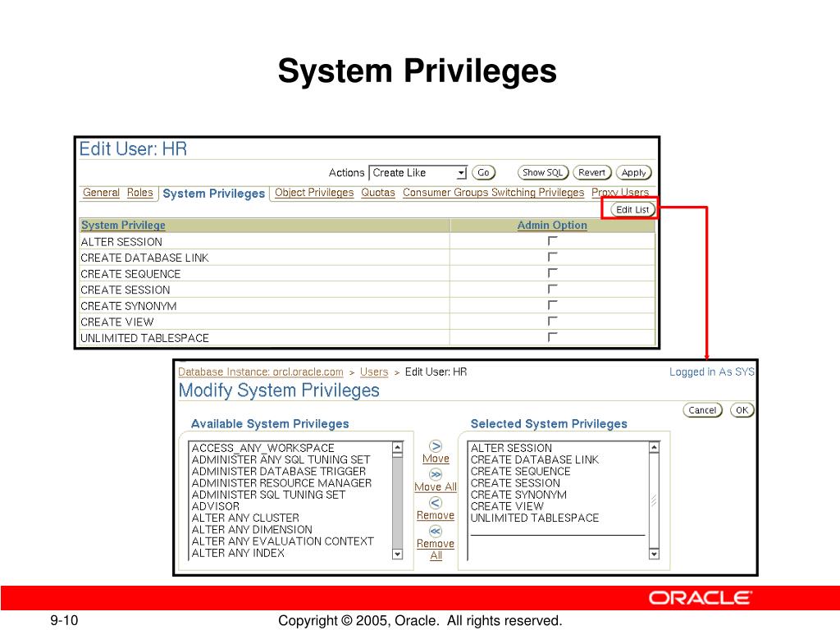Open the Proxy Users tab
Image resolution: width=840 pixels, height=630 pixels.
[620, 192]
